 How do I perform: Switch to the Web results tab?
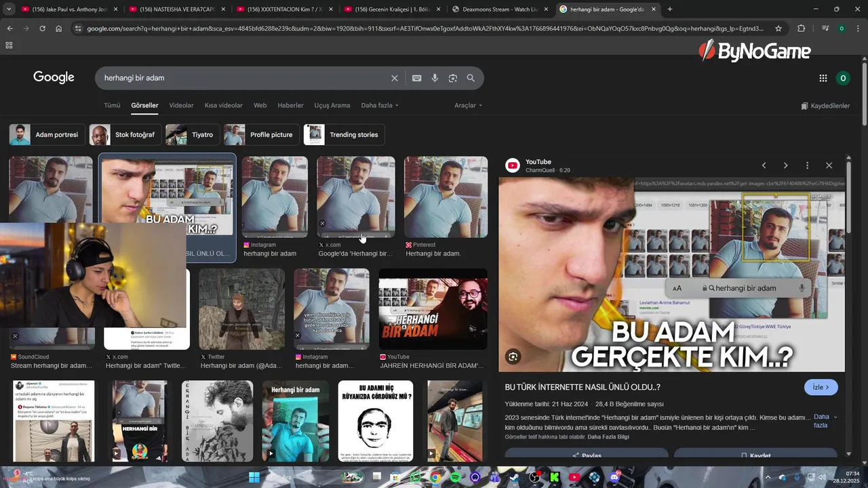(260, 106)
